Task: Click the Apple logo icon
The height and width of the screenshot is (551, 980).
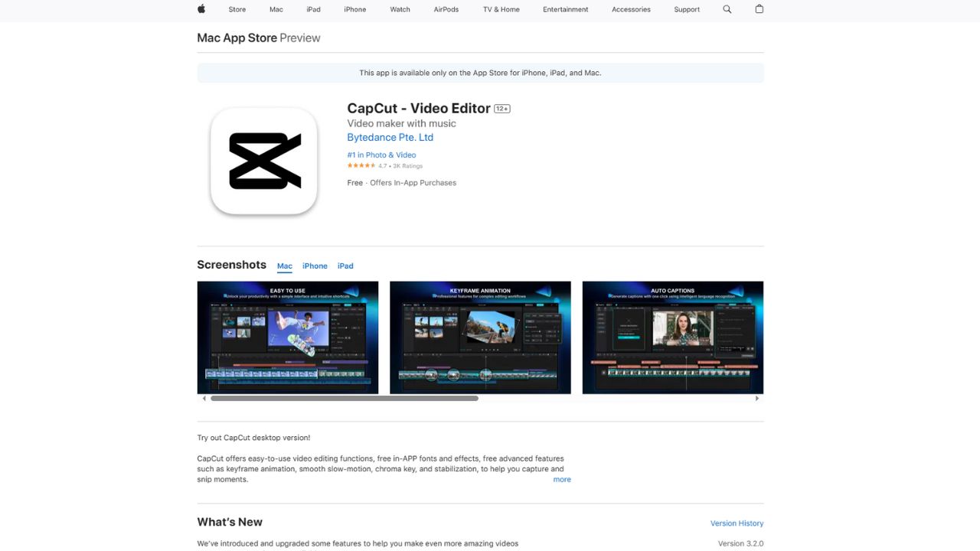Action: pos(201,9)
